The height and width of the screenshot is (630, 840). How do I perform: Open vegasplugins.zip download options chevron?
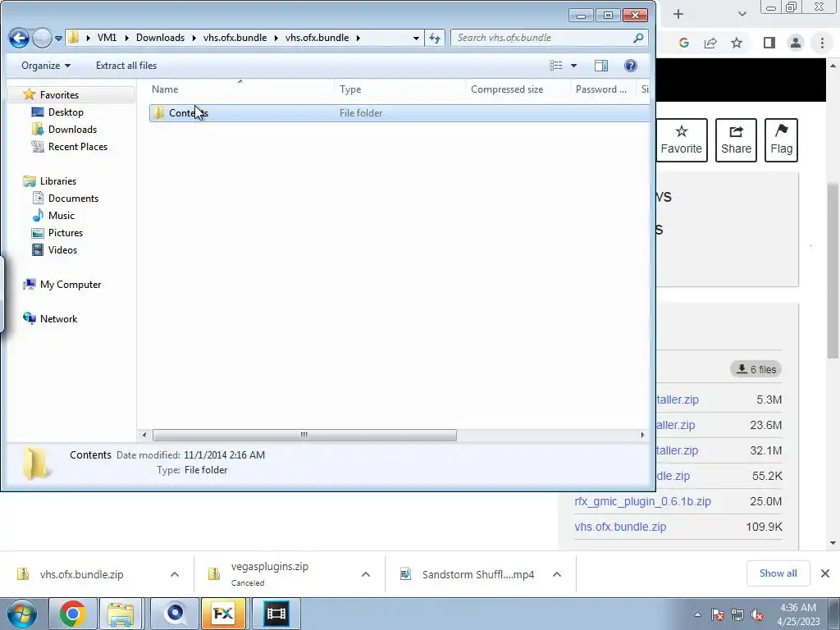(366, 574)
